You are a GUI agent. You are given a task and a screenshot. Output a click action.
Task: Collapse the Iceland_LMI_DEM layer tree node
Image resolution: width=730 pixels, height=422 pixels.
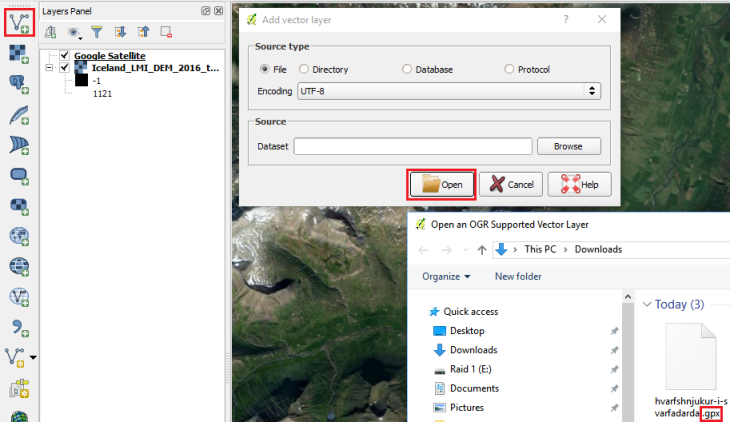coord(49,68)
